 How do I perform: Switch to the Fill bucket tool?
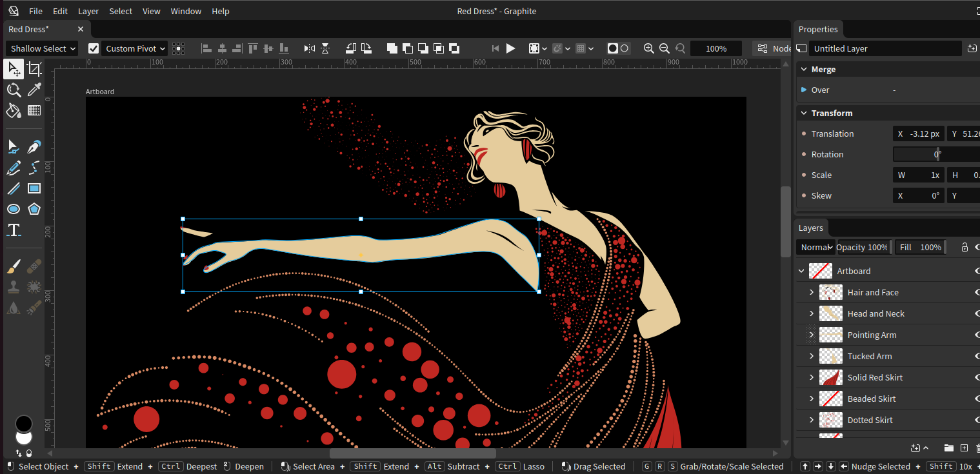[x=14, y=110]
